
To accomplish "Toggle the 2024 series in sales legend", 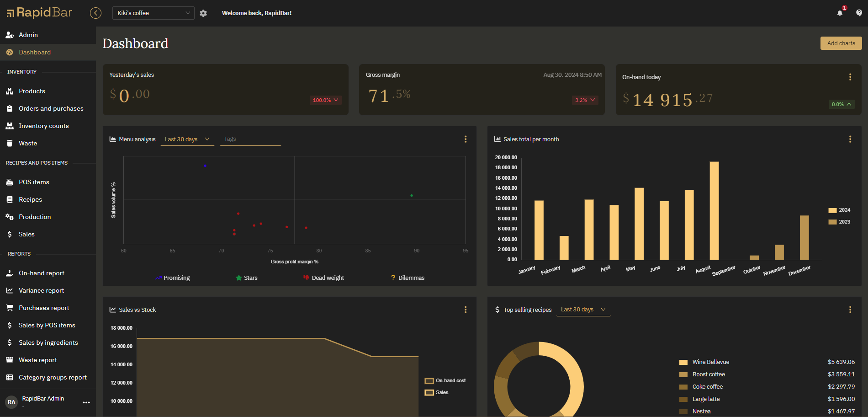I will pos(839,210).
